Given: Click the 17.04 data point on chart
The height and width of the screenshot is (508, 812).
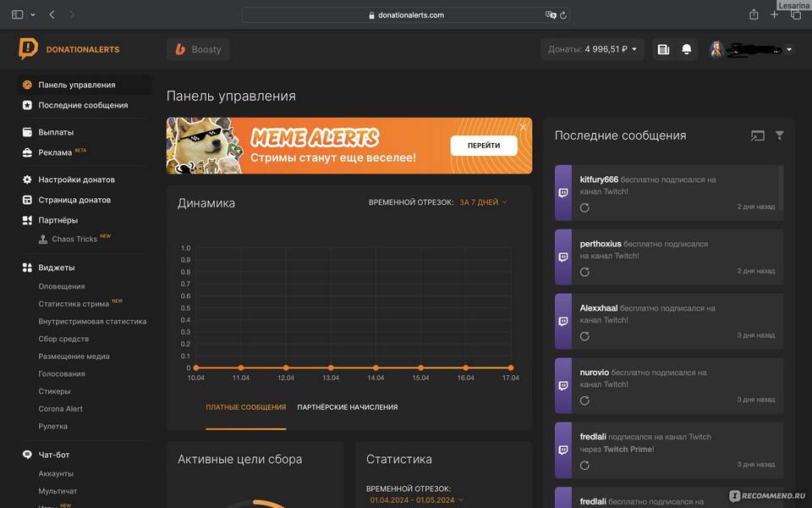Looking at the screenshot, I should pos(511,367).
